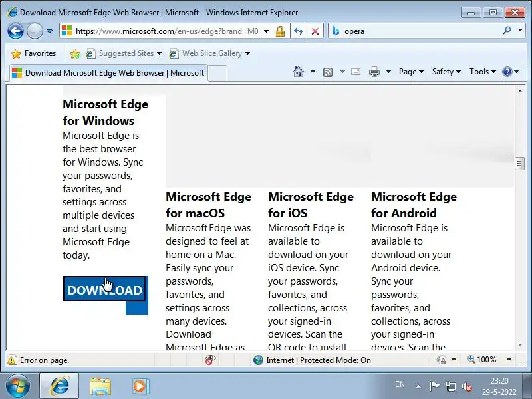Click the blue square next to Download
This screenshot has width=532, height=399.
pos(137,308)
